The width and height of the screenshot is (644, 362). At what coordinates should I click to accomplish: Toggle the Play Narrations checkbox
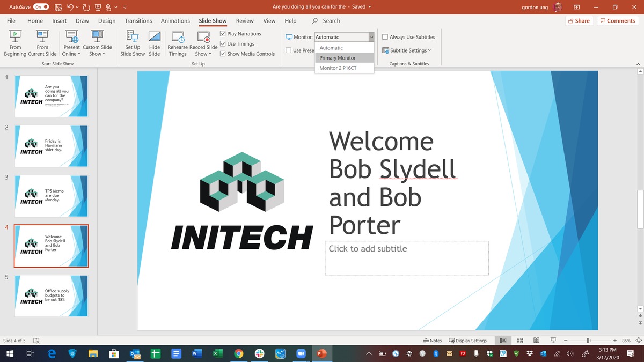(x=223, y=34)
